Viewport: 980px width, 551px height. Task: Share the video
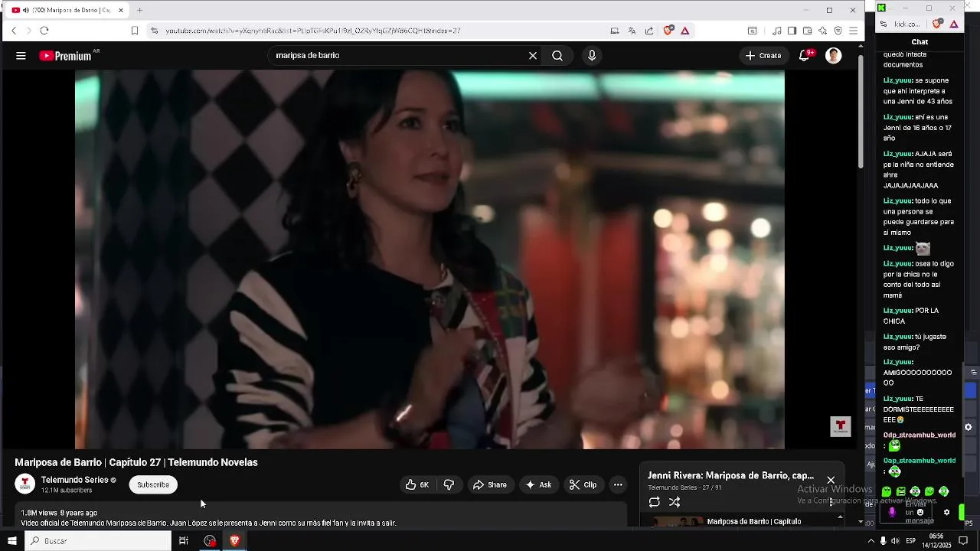490,484
